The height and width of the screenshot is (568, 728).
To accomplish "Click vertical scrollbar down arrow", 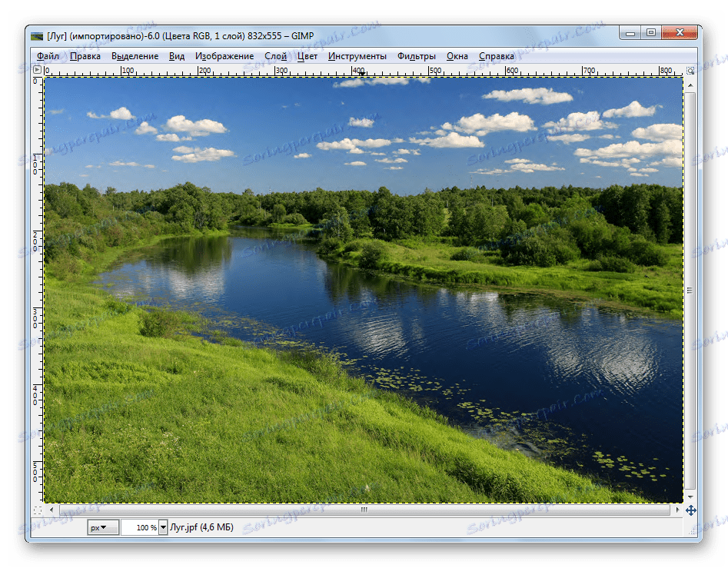I will (690, 496).
